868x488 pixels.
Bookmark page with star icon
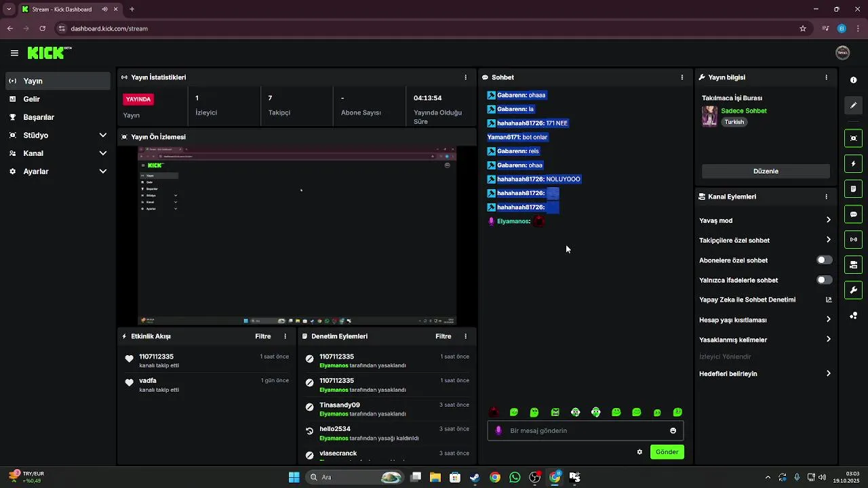[803, 28]
